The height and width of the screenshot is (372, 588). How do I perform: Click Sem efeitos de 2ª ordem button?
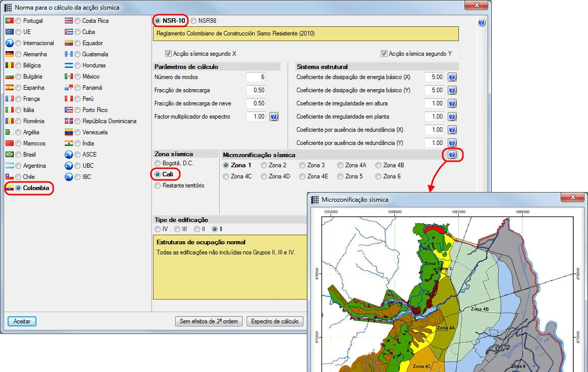[x=209, y=321]
